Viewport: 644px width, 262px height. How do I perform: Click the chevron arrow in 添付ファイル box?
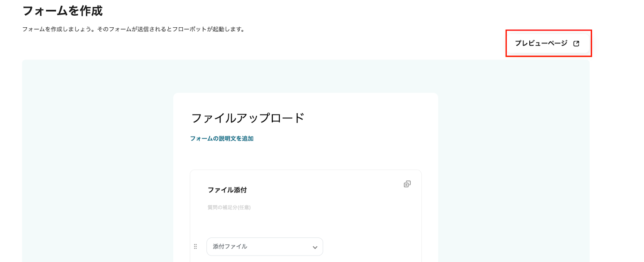click(315, 247)
